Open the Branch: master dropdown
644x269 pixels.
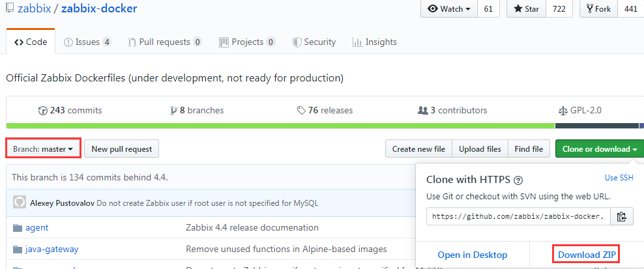tap(43, 149)
